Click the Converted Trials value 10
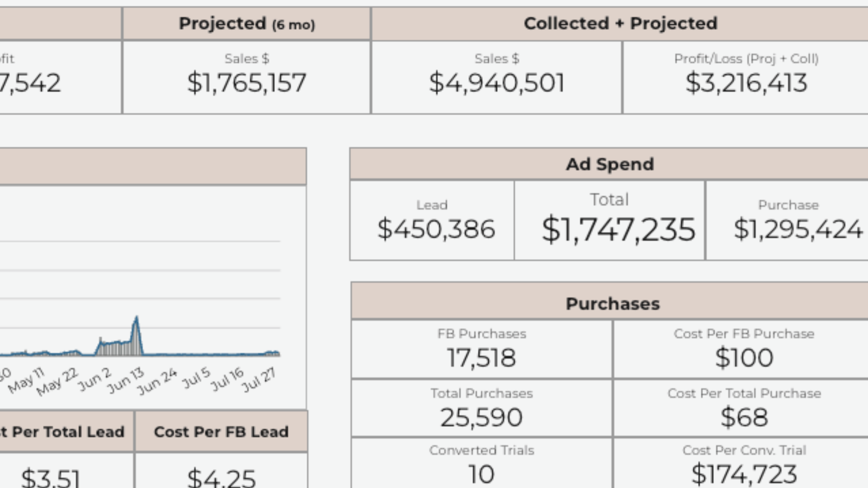 coord(481,474)
